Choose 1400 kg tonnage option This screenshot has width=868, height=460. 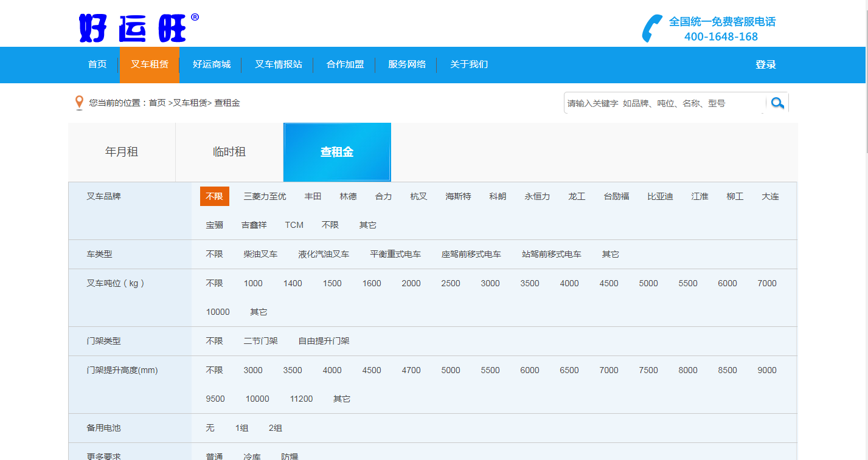[x=293, y=283]
